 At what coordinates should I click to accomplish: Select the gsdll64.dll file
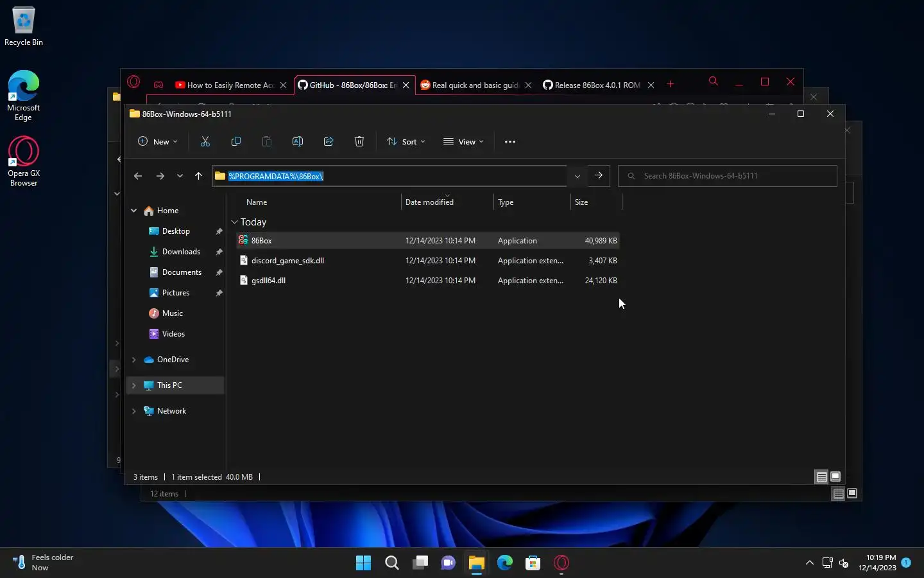pos(427,281)
